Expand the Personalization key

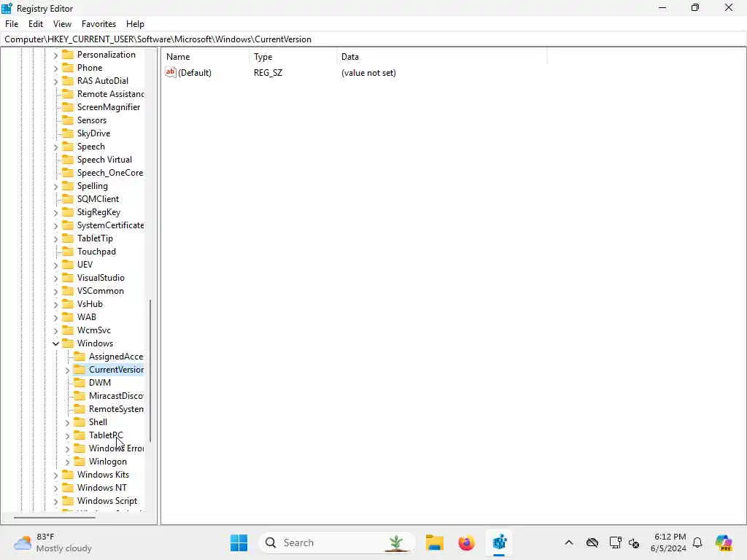pyautogui.click(x=55, y=55)
